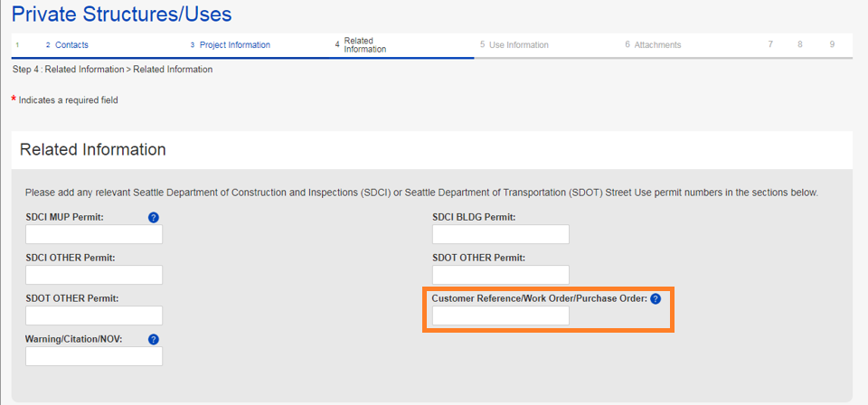This screenshot has width=868, height=405.
Task: Open step 6 Attachments
Action: tap(656, 45)
